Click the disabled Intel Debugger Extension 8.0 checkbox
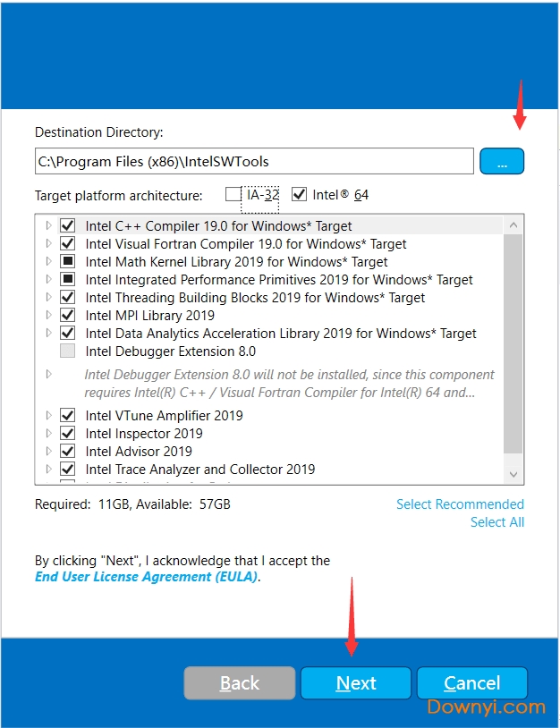 pyautogui.click(x=68, y=351)
